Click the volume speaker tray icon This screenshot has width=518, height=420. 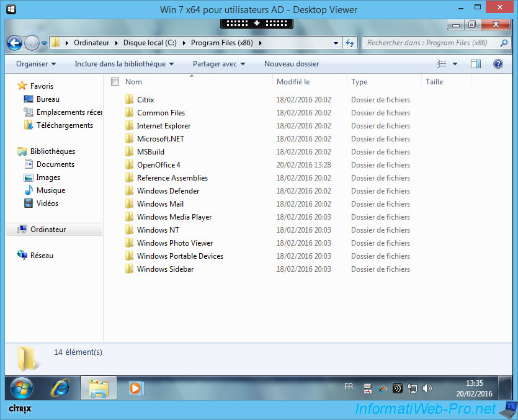click(427, 388)
